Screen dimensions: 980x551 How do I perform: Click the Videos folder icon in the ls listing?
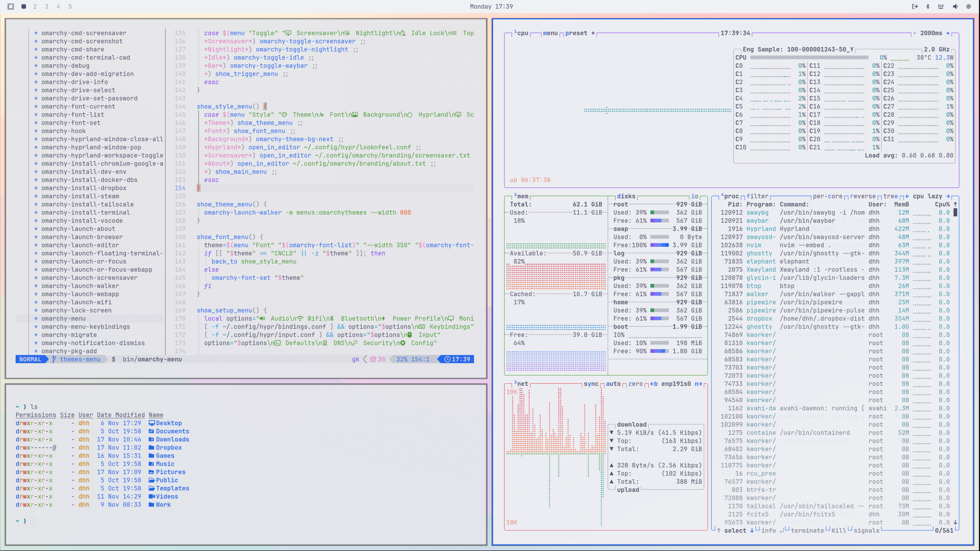click(x=152, y=497)
